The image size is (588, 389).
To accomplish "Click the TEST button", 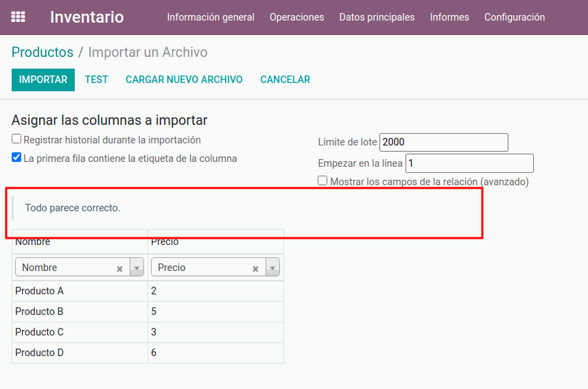I will (x=96, y=80).
